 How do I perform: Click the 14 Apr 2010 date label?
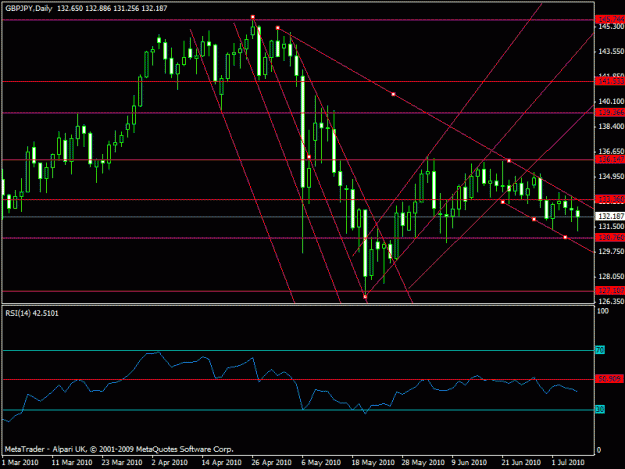[221, 463]
